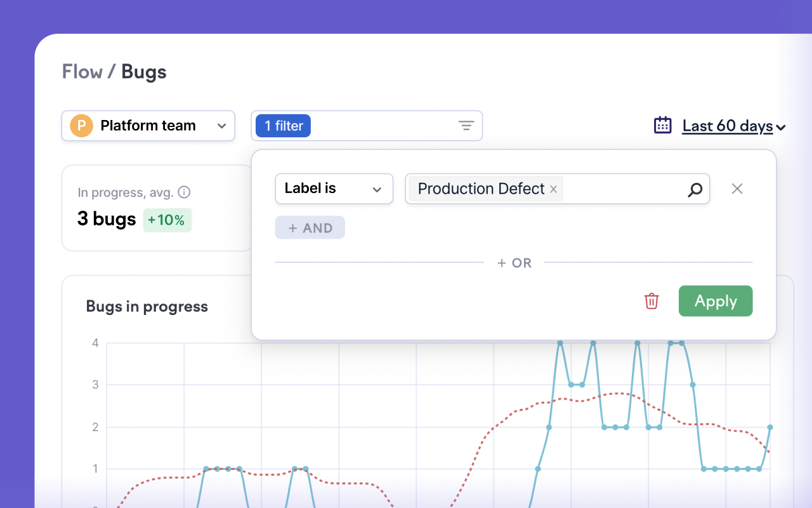Image resolution: width=812 pixels, height=508 pixels.
Task: Select the last data point on blue line
Action: [x=769, y=427]
